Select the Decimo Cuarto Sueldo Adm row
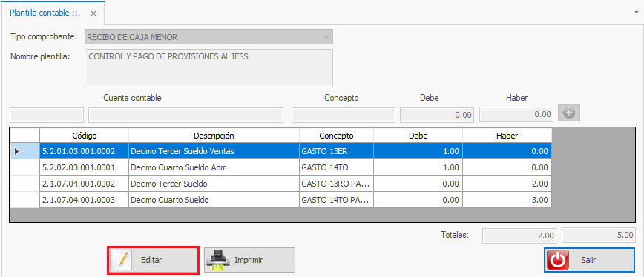The height and width of the screenshot is (277, 644). [x=280, y=167]
